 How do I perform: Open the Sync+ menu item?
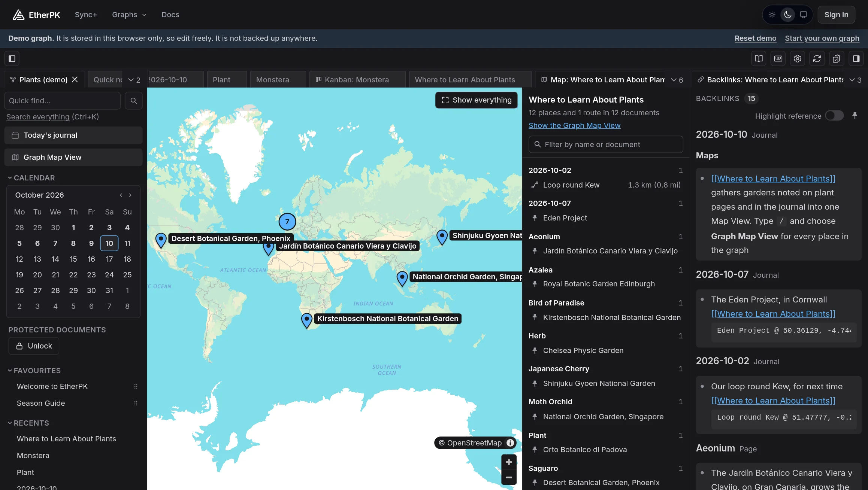86,15
